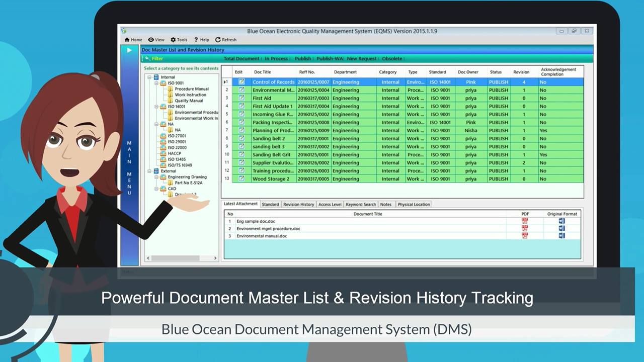644x362 pixels.
Task: Sort by the Doc Owner column header
Action: pyautogui.click(x=468, y=72)
